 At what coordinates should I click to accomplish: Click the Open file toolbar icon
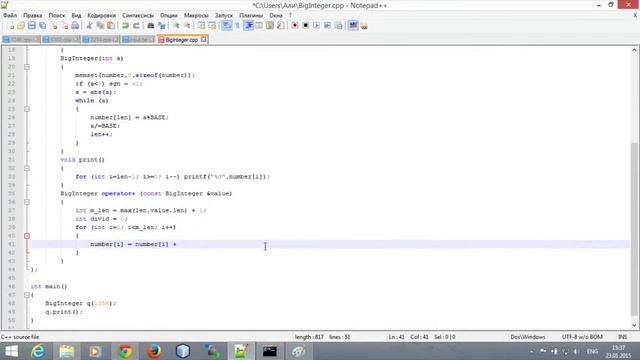coord(21,26)
